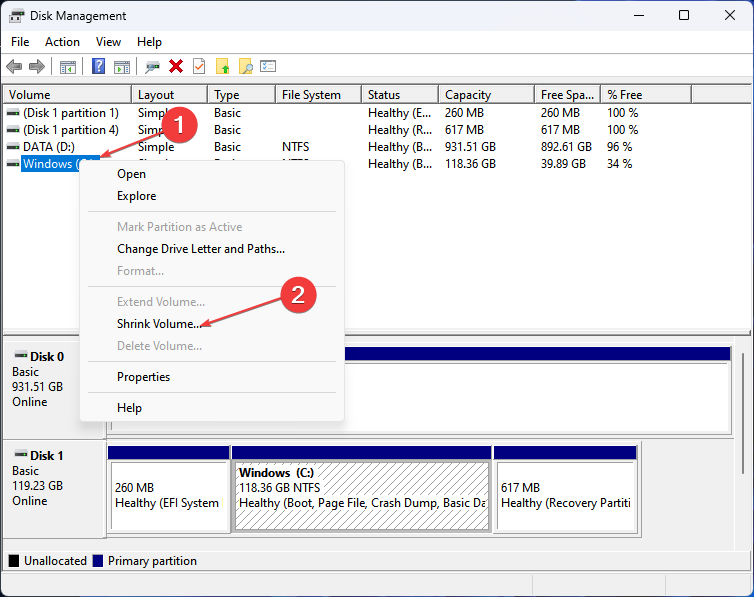Image resolution: width=754 pixels, height=597 pixels.
Task: Click the show/hide console tree toolbar icon
Action: (68, 66)
